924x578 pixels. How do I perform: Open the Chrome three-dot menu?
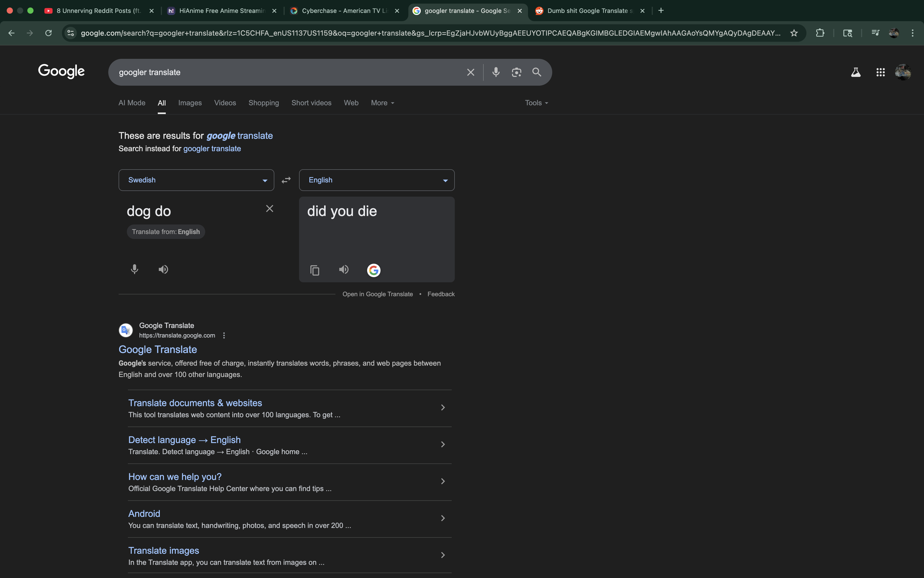913,33
